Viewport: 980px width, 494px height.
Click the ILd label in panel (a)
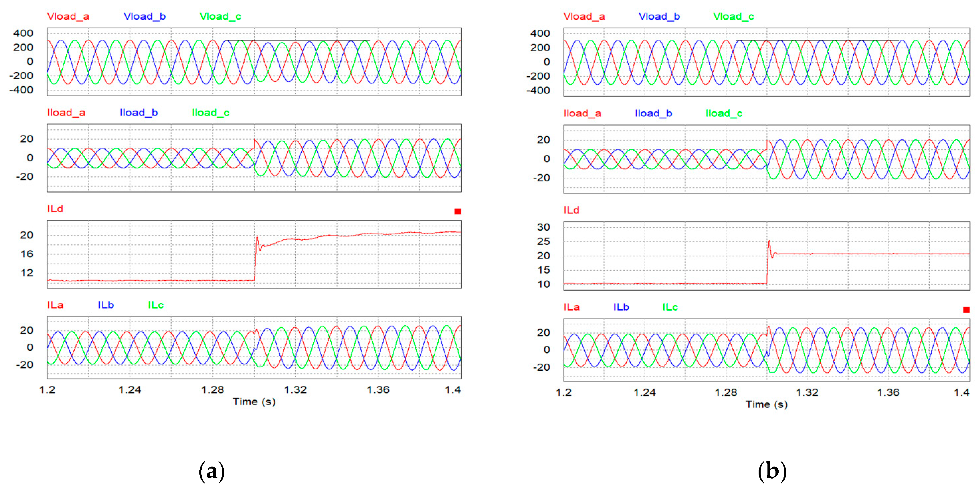pyautogui.click(x=55, y=209)
